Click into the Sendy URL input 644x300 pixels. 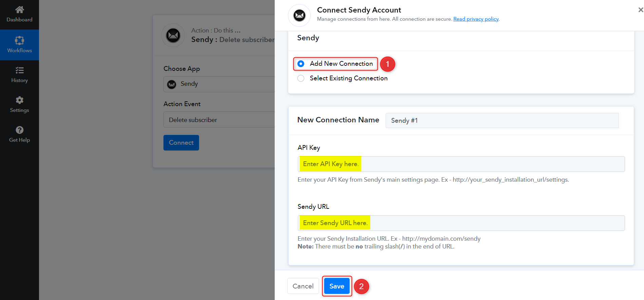pyautogui.click(x=461, y=223)
